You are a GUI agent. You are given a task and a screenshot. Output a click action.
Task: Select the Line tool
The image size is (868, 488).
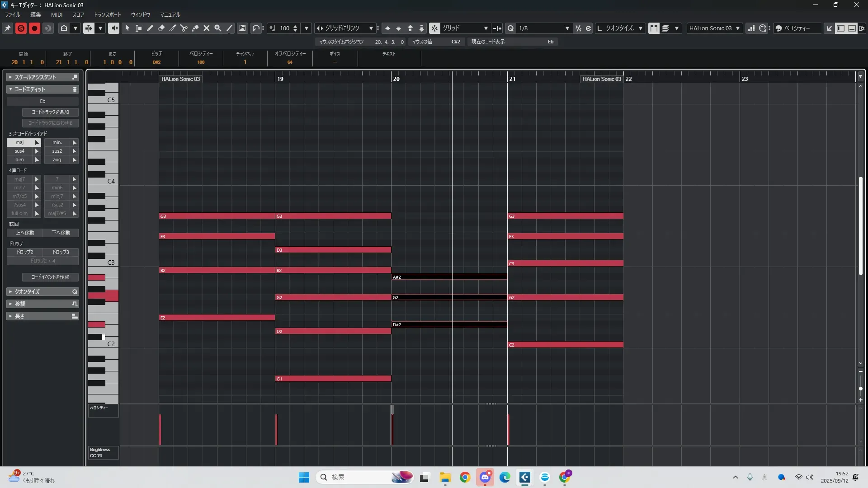(229, 28)
